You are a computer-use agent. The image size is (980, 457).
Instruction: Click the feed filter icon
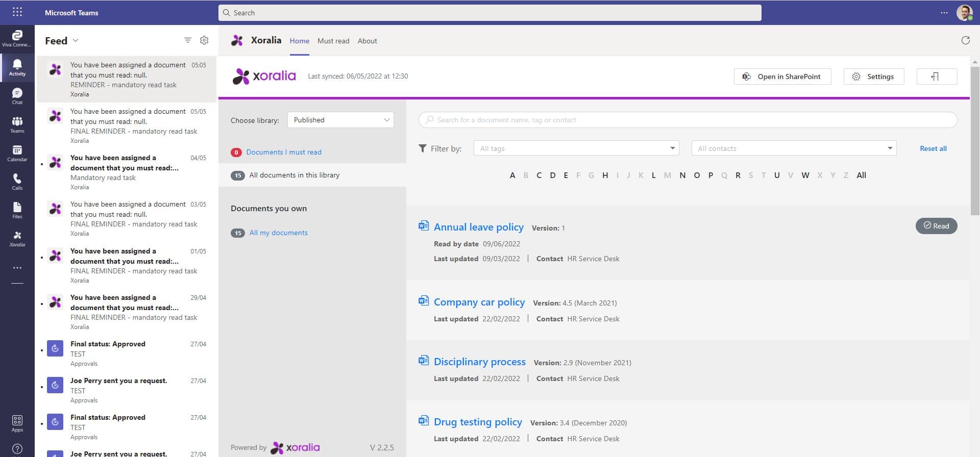pyautogui.click(x=187, y=40)
